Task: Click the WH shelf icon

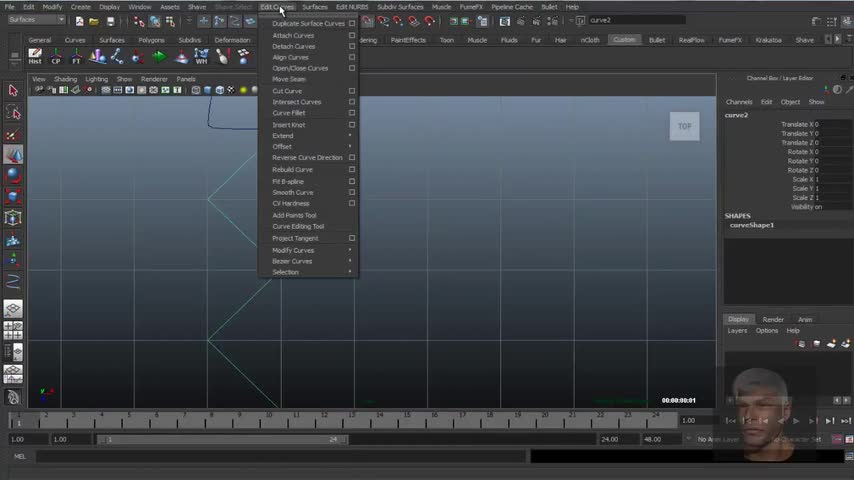Action: click(201, 56)
